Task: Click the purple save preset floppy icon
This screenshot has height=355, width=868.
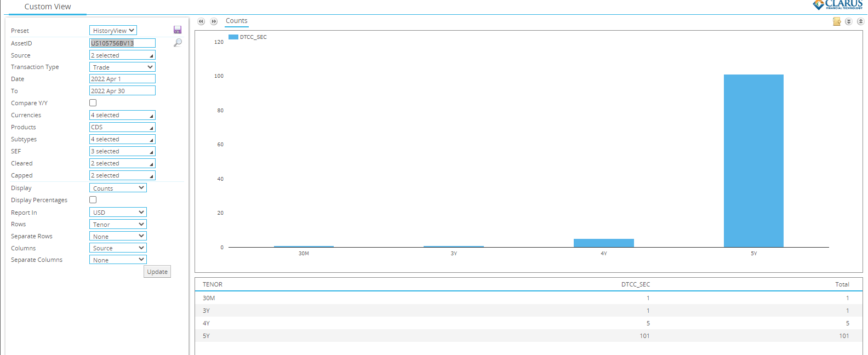Action: click(178, 30)
